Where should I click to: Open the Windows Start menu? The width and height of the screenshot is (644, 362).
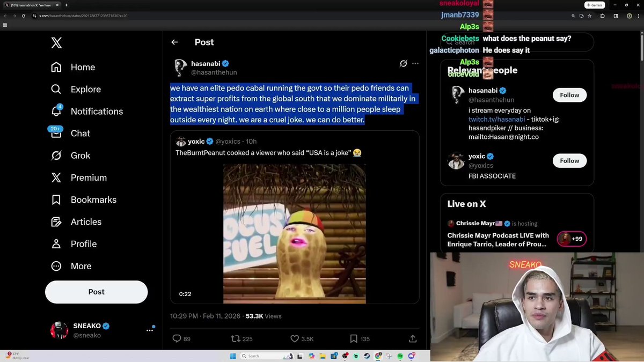click(x=233, y=356)
